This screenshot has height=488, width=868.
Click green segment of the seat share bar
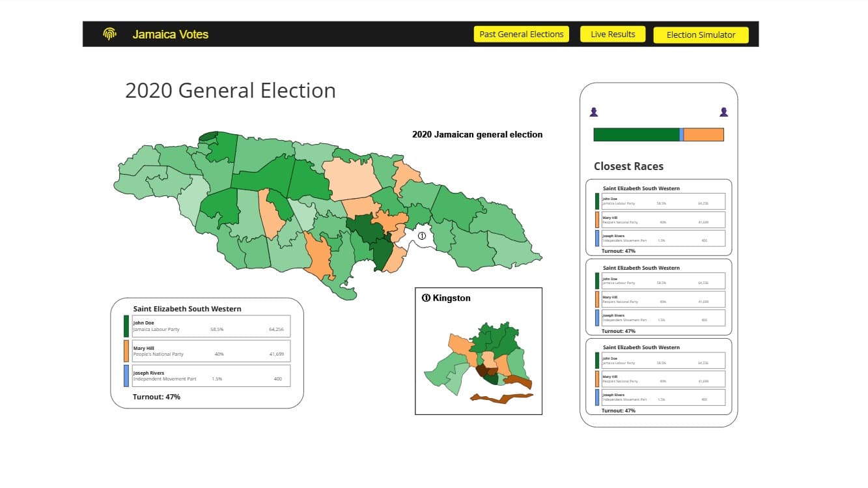pos(636,135)
